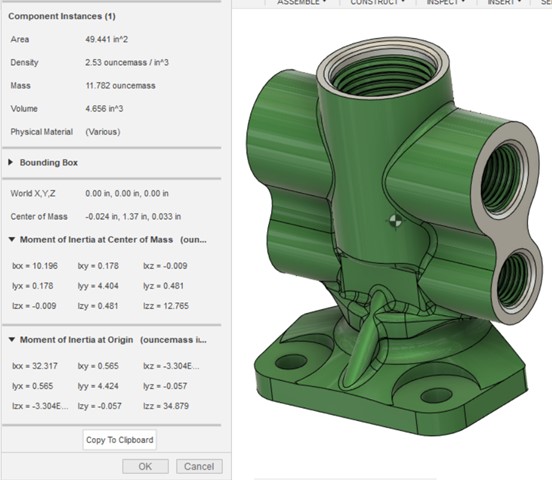Confirm with the OK button
The image size is (552, 480).
[145, 467]
